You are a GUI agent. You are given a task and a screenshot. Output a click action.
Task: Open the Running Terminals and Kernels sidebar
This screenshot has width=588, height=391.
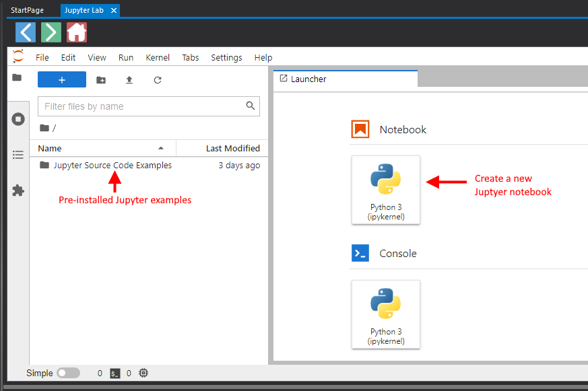click(18, 119)
